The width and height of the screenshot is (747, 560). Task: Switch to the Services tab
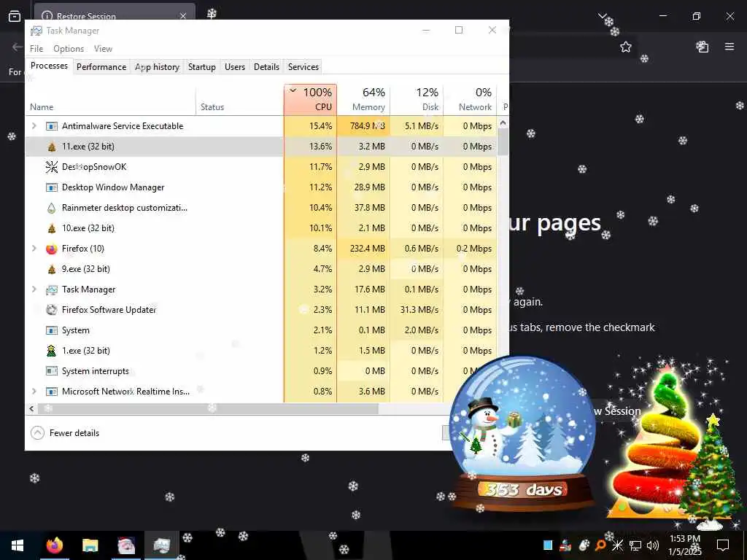pyautogui.click(x=303, y=67)
